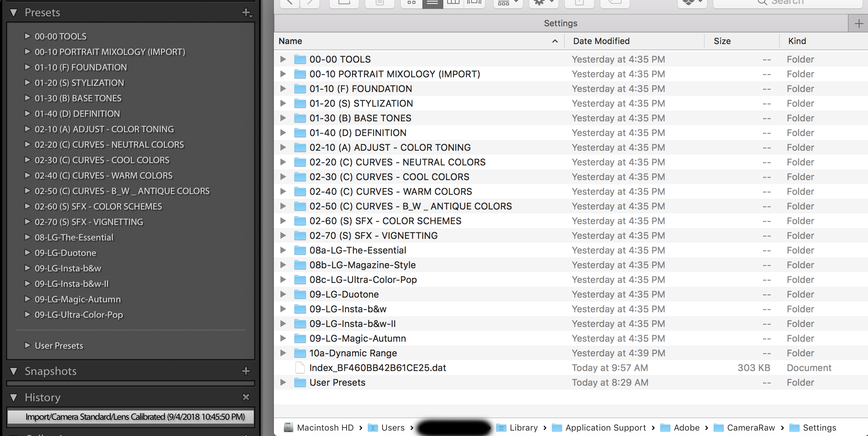Expand User Presets in Presets panel
Screen dimensions: 868x436
click(x=27, y=345)
